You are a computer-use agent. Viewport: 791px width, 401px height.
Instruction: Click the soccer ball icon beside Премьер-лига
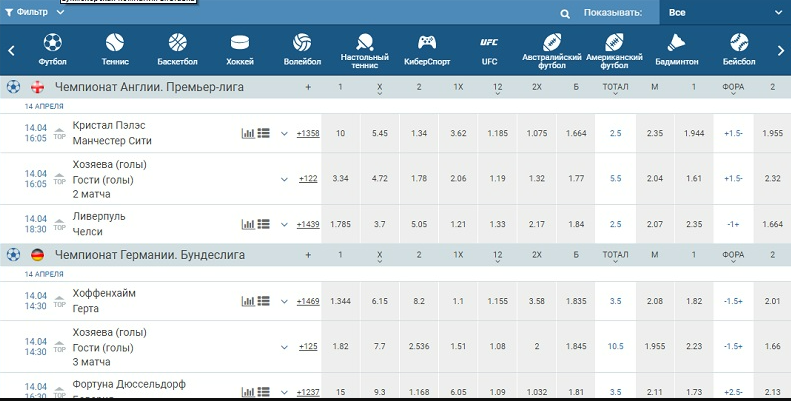[x=14, y=87]
